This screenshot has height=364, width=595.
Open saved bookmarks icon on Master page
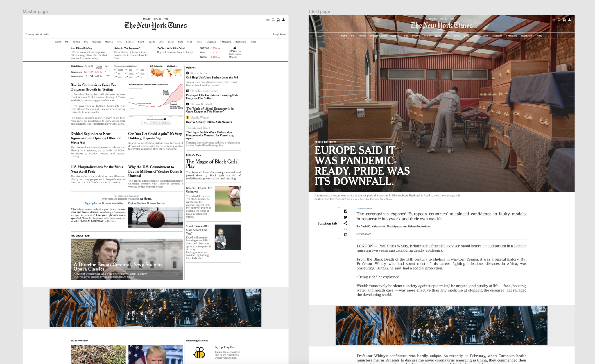click(x=278, y=20)
